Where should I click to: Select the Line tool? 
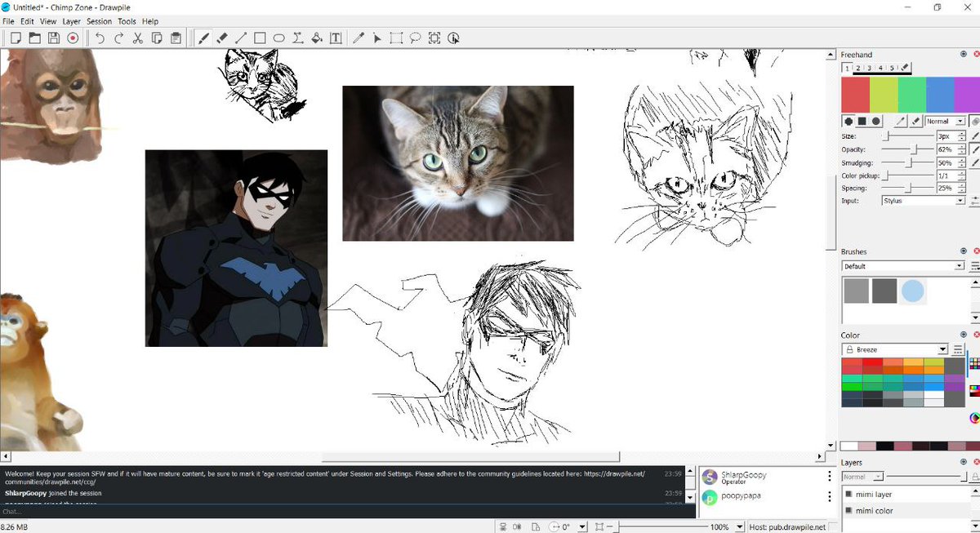[x=241, y=38]
